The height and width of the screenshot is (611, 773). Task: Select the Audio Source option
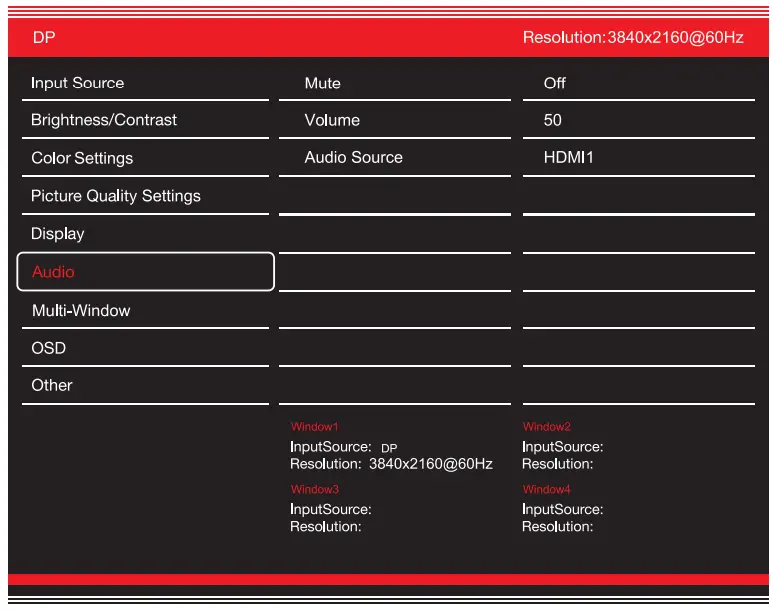click(x=394, y=157)
